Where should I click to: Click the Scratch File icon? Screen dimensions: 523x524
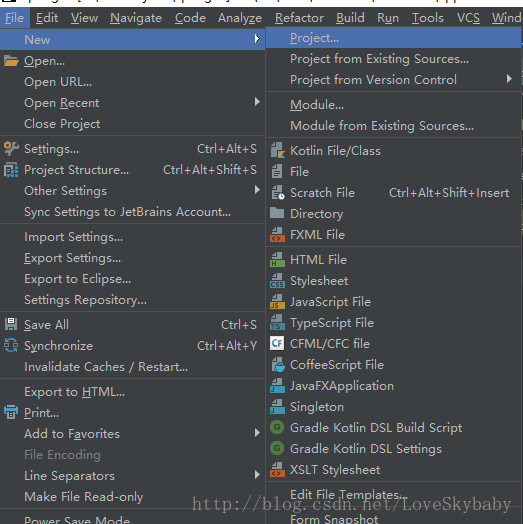tap(277, 193)
